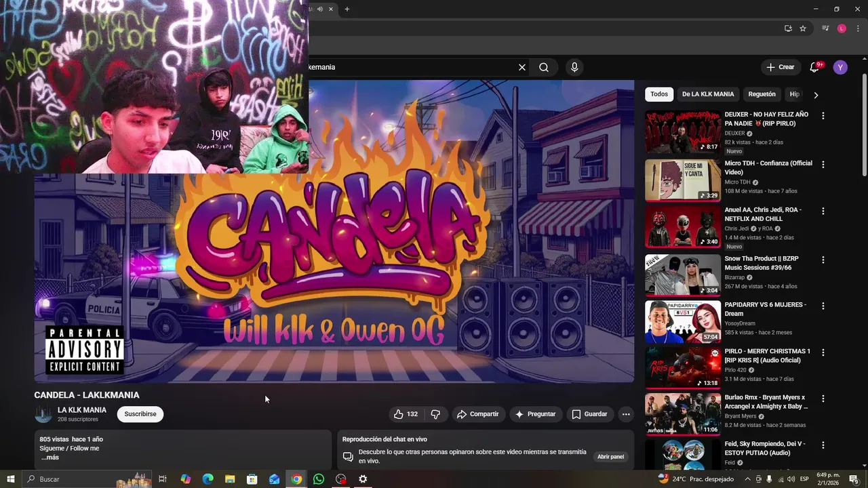Open File Explorer from taskbar
Viewport: 868px width, 488px height.
point(230,479)
